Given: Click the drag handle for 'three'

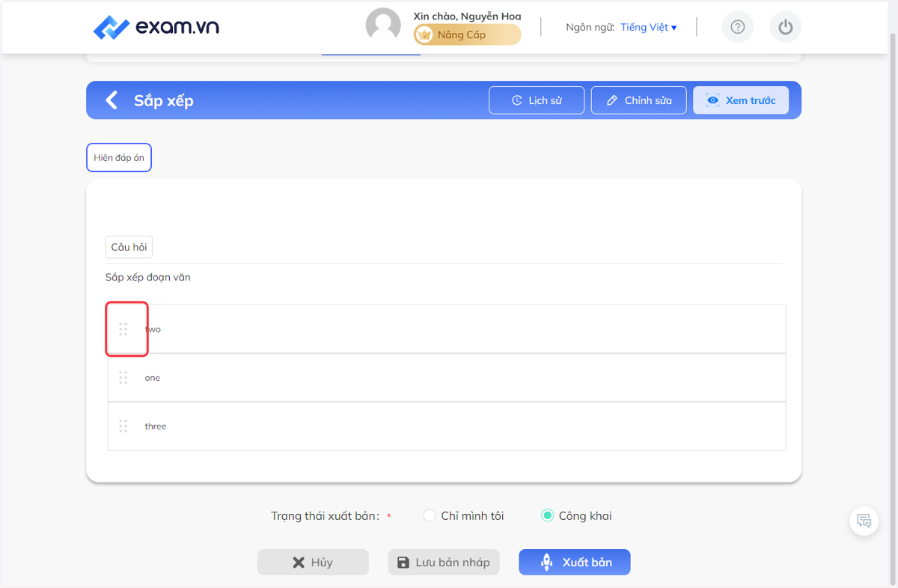Looking at the screenshot, I should pyautogui.click(x=123, y=426).
